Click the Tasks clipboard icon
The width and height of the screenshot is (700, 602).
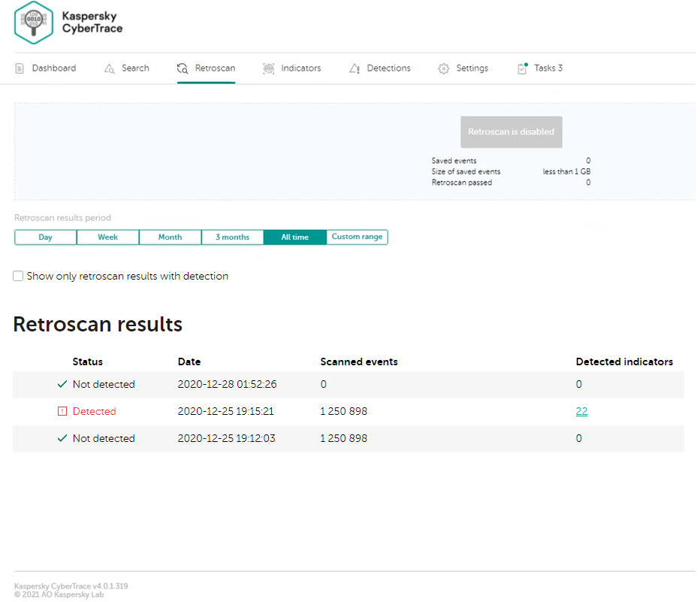tap(522, 68)
